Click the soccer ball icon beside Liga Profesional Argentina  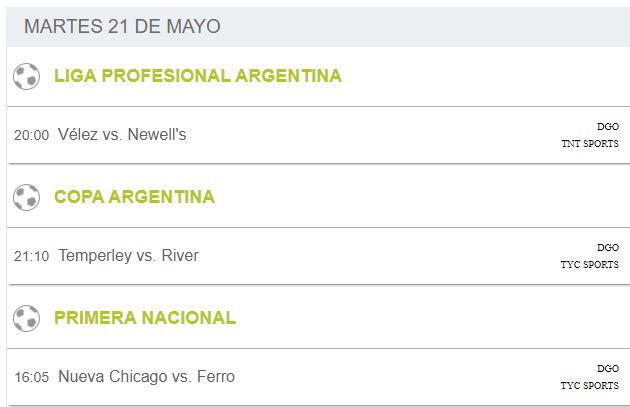coord(27,76)
